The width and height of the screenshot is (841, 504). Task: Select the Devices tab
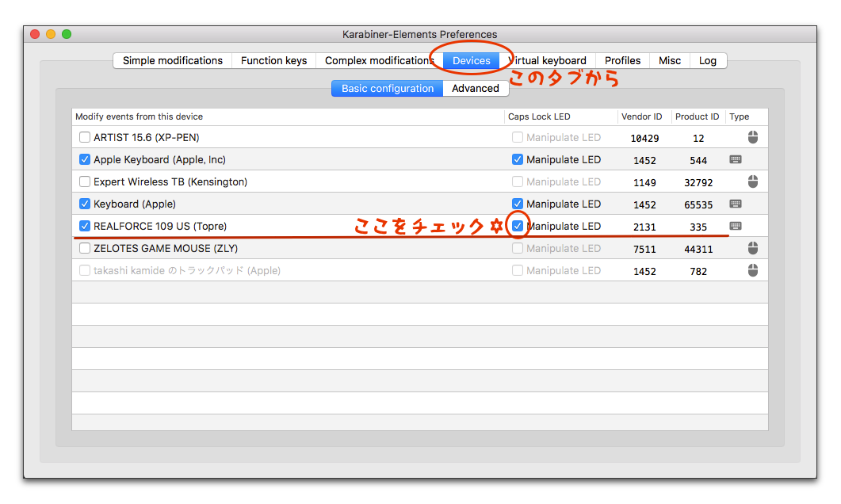[471, 60]
